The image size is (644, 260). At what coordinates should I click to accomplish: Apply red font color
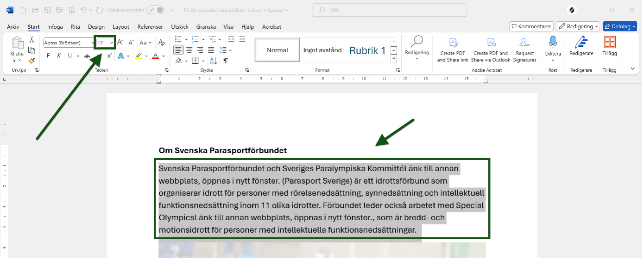(x=156, y=56)
